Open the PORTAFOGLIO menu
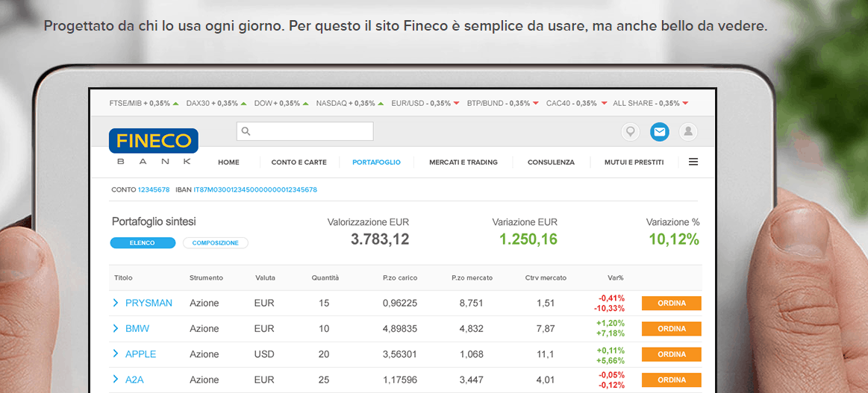868x393 pixels. [376, 163]
